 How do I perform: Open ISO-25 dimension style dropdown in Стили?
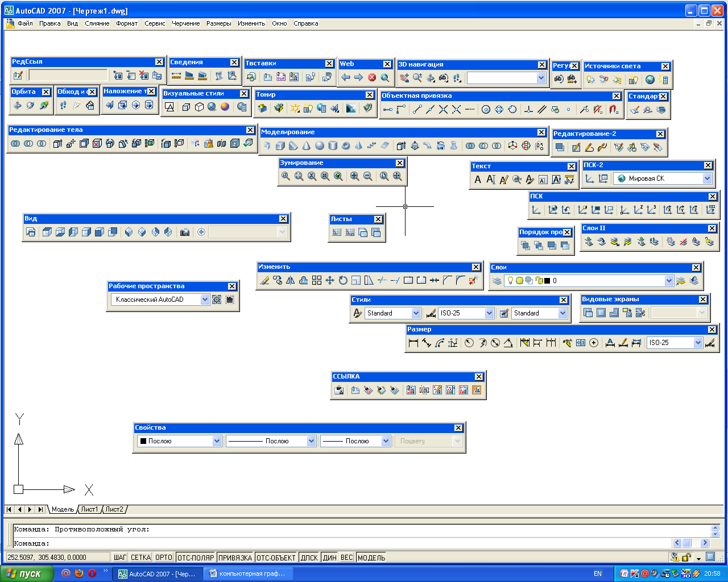point(489,313)
